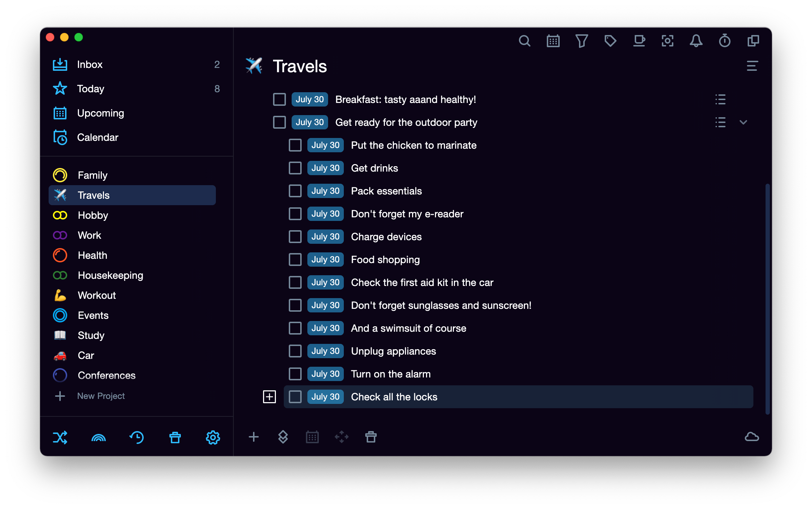Click July 30 date badge on Get drinks
This screenshot has height=509, width=812.
coord(325,168)
